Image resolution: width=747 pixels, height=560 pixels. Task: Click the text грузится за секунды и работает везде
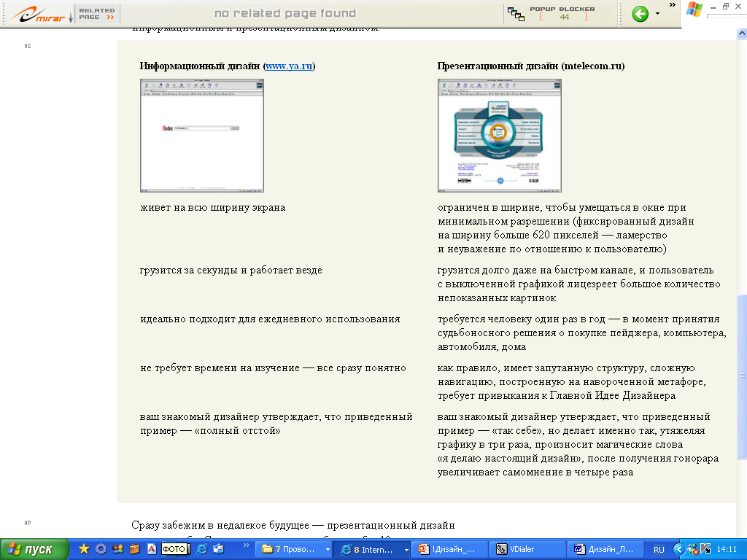231,270
